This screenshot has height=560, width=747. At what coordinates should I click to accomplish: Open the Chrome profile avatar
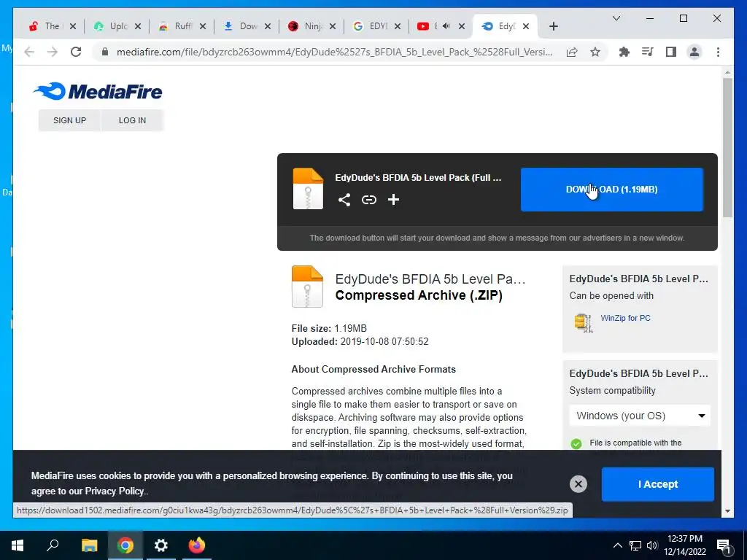click(x=694, y=52)
